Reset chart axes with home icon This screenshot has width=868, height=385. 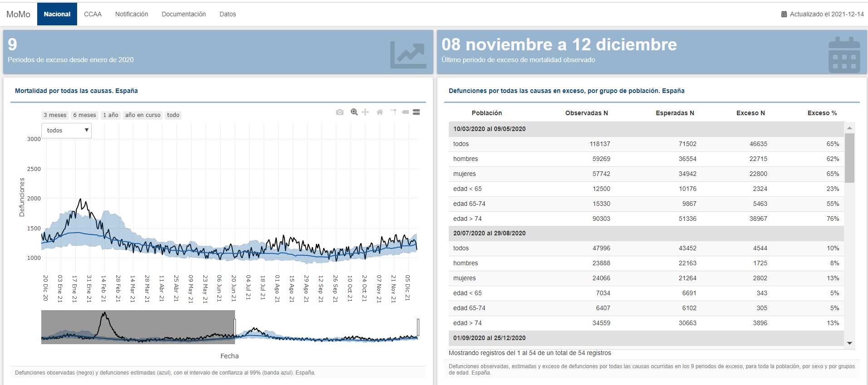tap(380, 112)
